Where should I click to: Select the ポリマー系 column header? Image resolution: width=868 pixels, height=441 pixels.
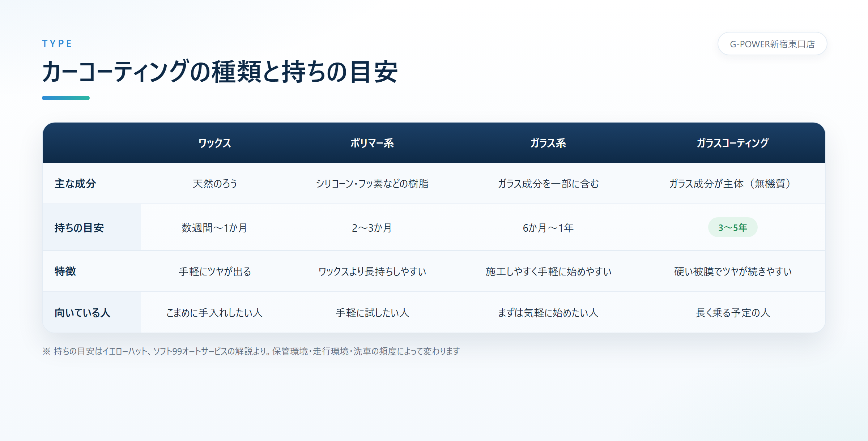372,143
